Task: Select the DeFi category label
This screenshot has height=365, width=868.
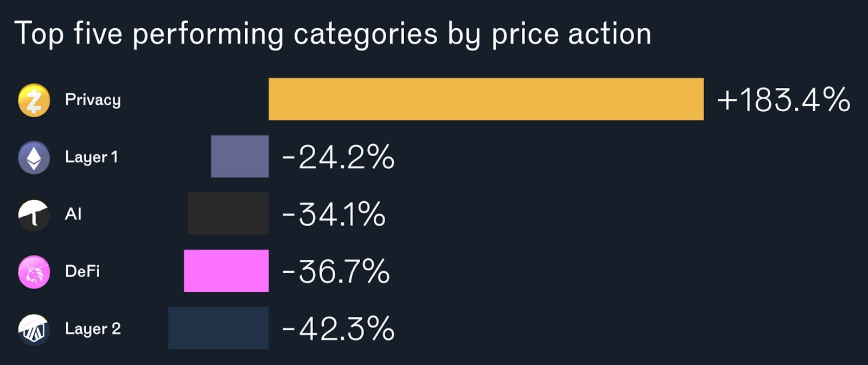Action: [x=82, y=271]
